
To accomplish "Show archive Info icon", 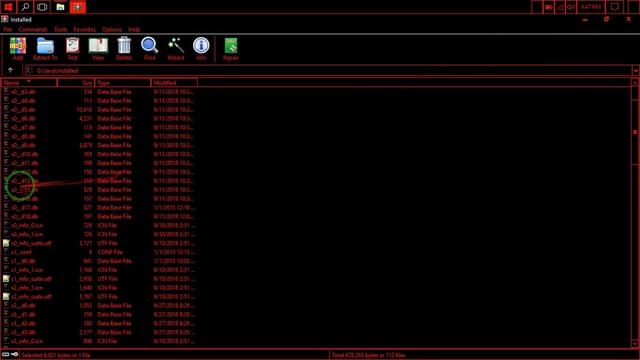I will pos(201,46).
